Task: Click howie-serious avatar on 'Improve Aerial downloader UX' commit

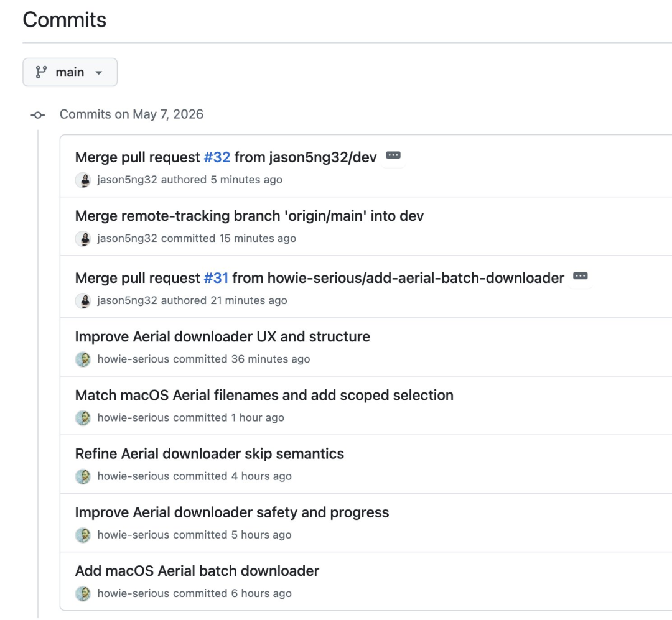Action: 83,359
